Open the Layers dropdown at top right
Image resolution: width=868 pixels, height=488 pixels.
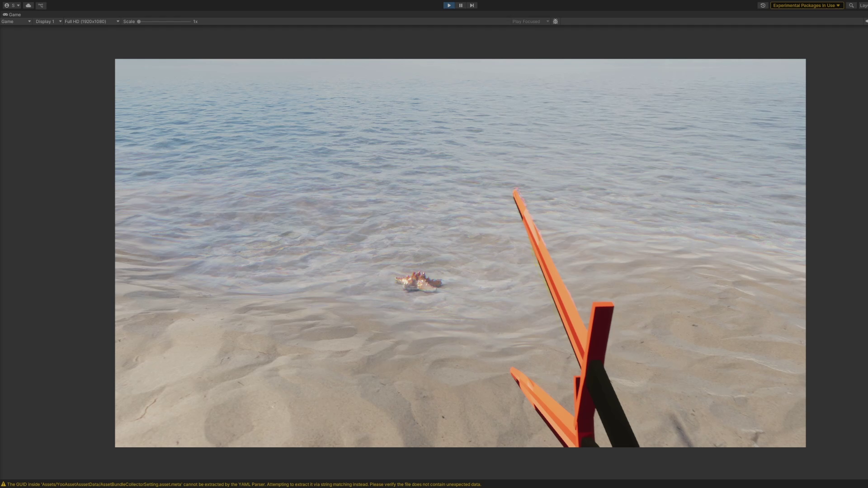[x=863, y=5]
